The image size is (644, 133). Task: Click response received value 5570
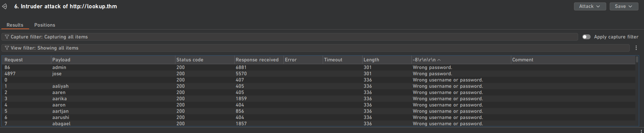click(241, 74)
